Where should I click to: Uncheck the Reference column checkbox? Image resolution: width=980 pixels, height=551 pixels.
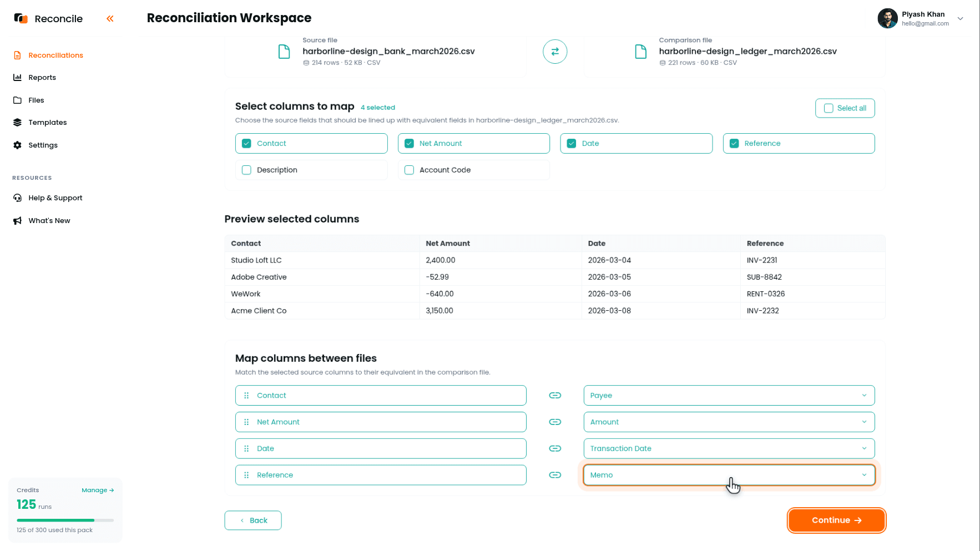734,143
